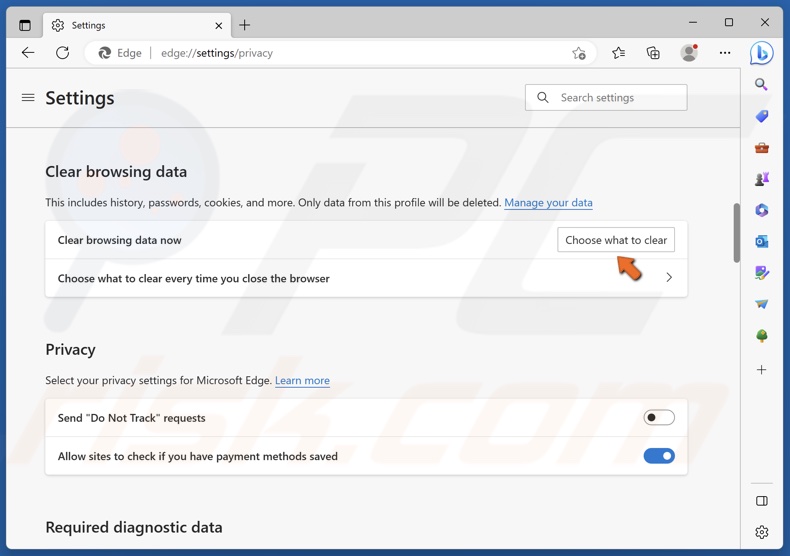
Task: Open the tab actions menu icon
Action: (x=24, y=25)
